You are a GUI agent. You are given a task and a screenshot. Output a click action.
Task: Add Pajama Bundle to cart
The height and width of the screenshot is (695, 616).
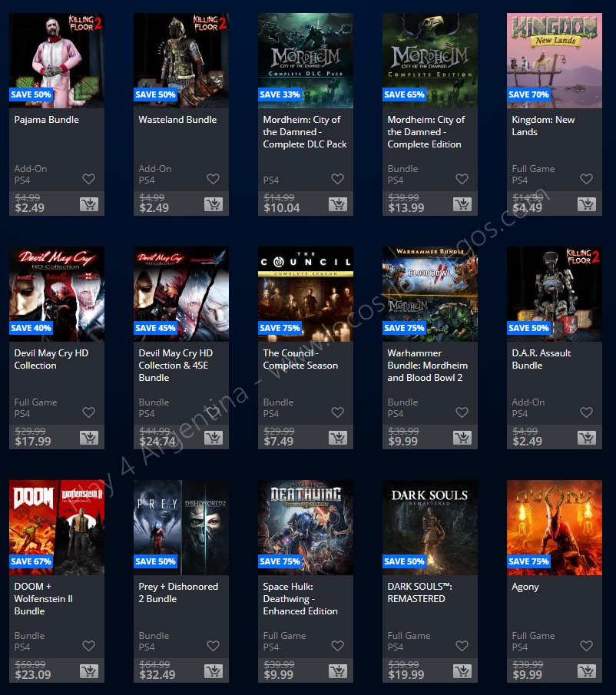[89, 204]
